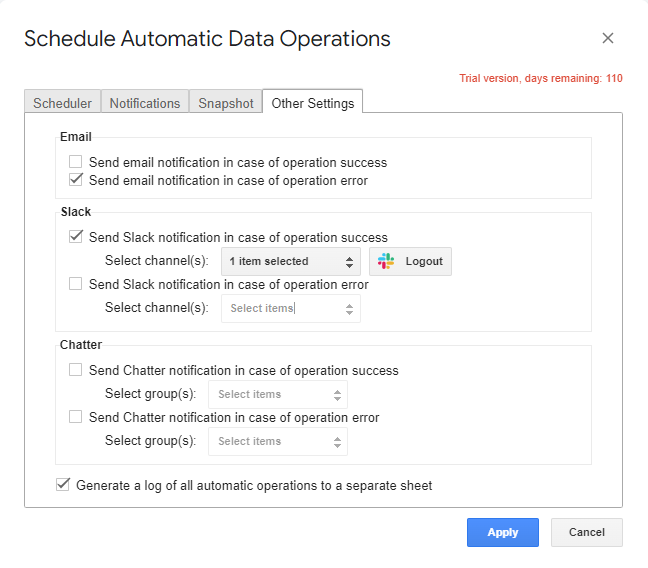Click the Slack logo on Logout button
Viewport: 648px width, 568px height.
click(x=386, y=261)
